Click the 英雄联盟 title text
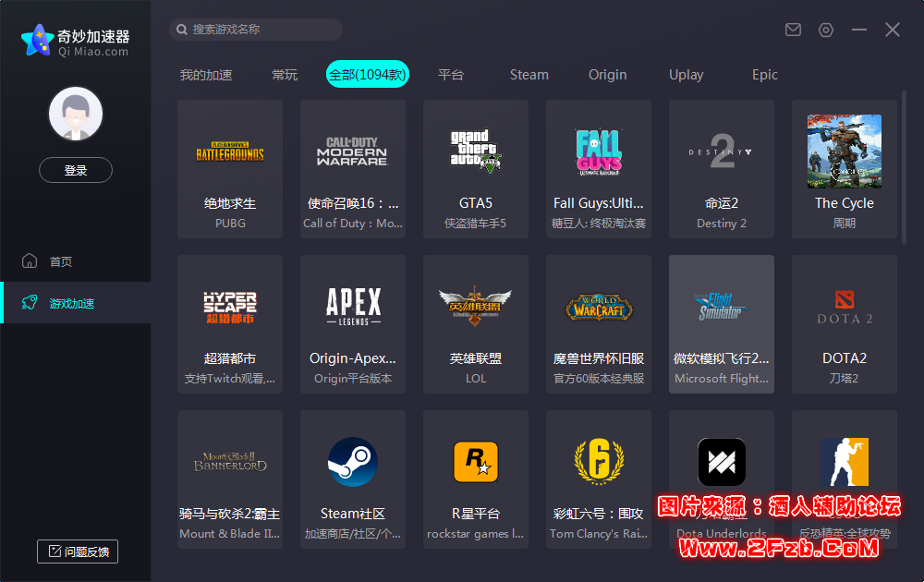 [x=476, y=358]
